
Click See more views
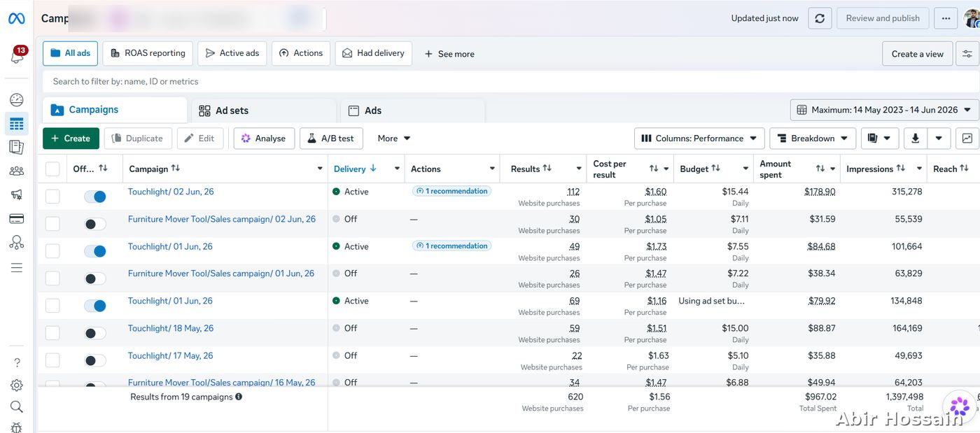[449, 54]
